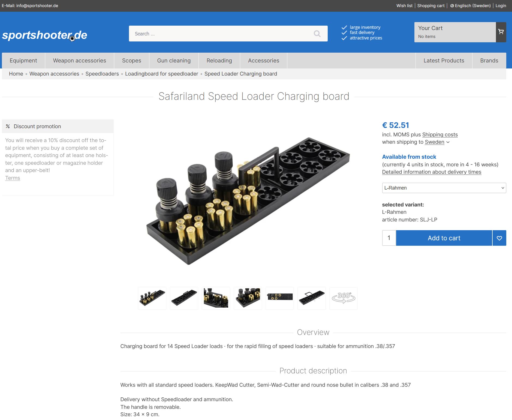512x420 pixels.
Task: Open the discount promotion Terms link
Action: [x=13, y=178]
